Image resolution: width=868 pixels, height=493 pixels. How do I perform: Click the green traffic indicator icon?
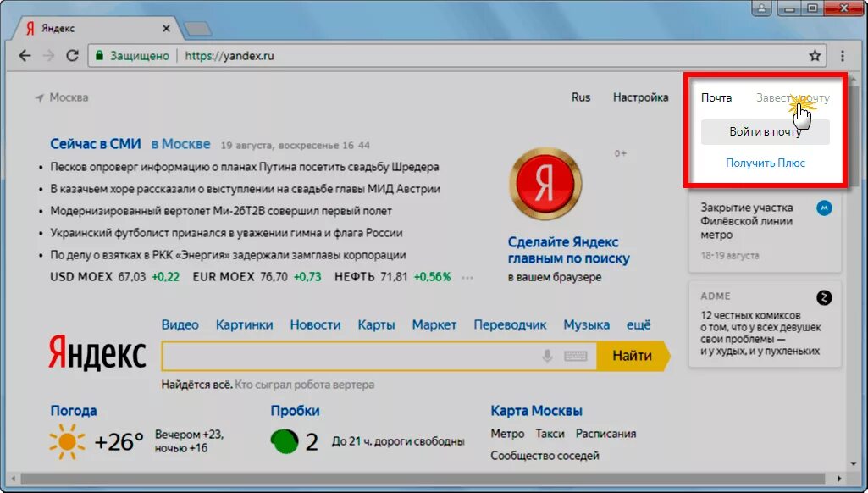(285, 441)
